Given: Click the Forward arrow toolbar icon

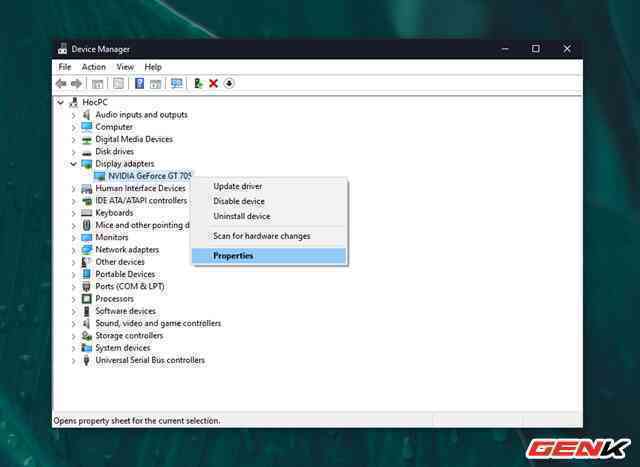Looking at the screenshot, I should (76, 84).
